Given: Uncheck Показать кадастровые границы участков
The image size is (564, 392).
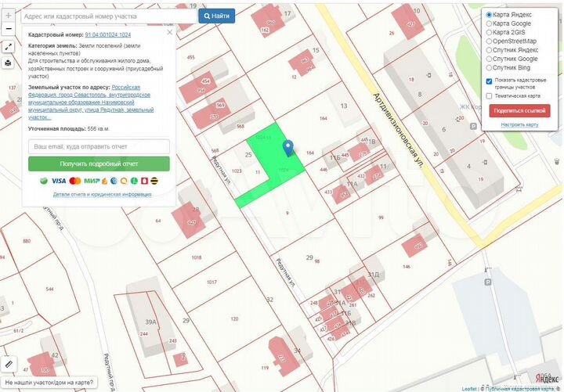Looking at the screenshot, I should click(x=490, y=81).
